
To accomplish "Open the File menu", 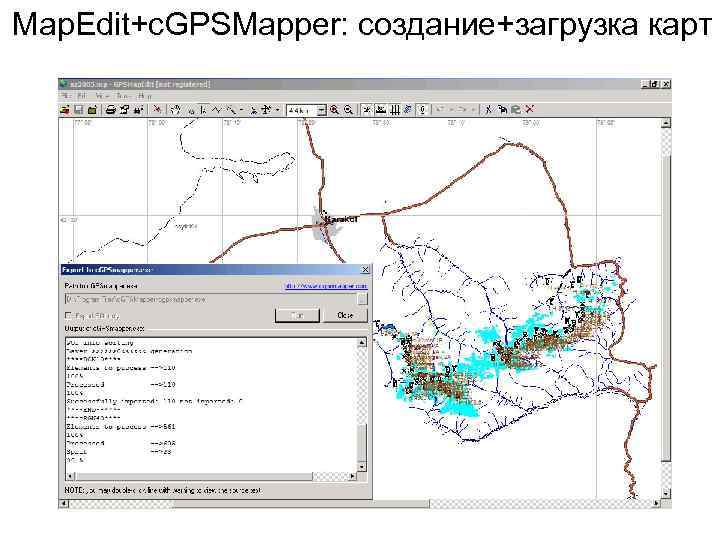I will [x=66, y=96].
